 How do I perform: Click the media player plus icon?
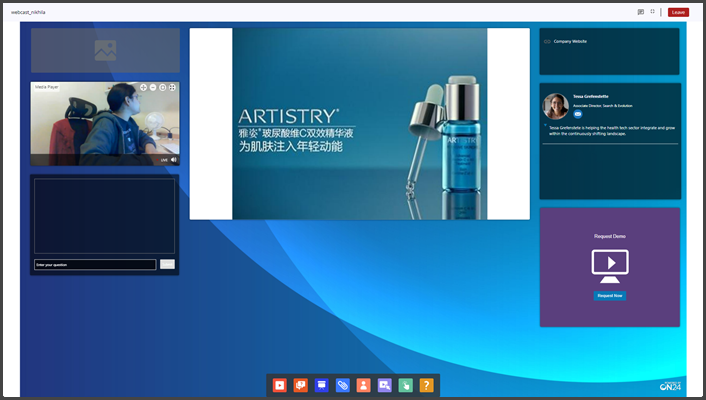coord(143,87)
